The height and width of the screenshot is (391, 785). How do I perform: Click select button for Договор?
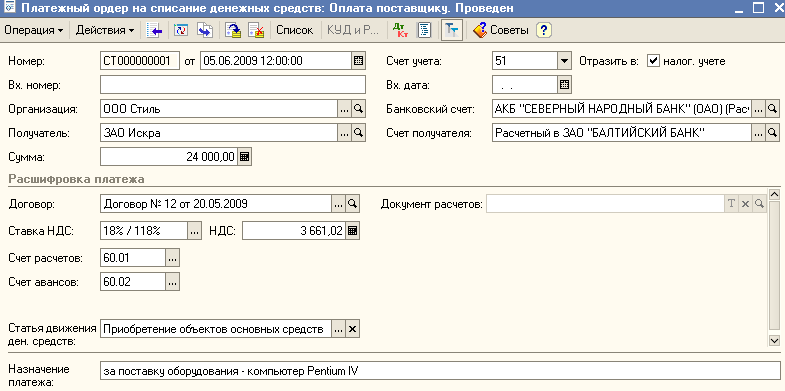tap(338, 204)
